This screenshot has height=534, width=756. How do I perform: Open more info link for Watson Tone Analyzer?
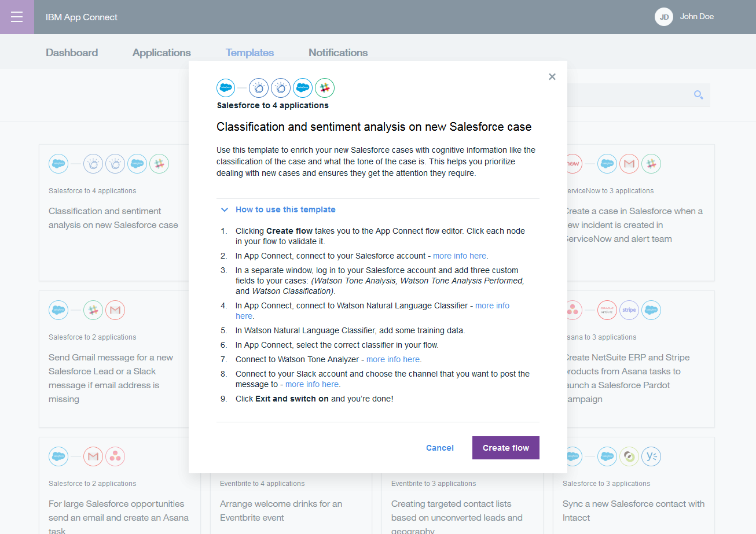tap(393, 359)
